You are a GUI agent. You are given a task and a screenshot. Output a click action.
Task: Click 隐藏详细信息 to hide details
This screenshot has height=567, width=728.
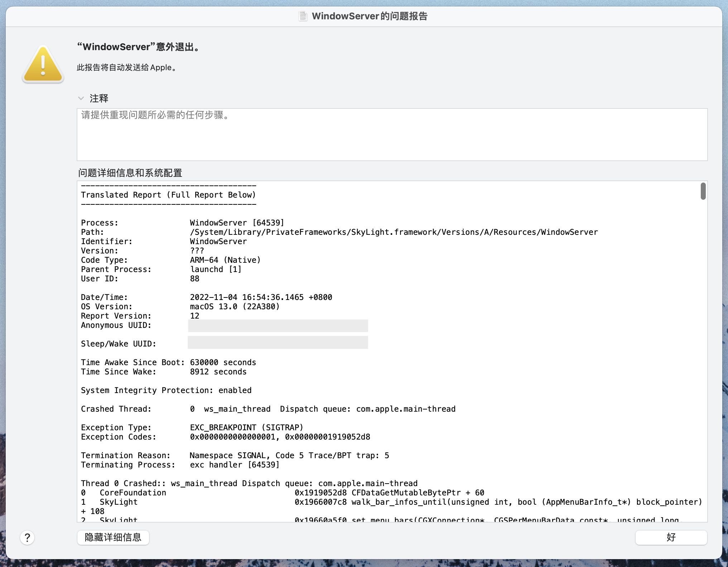pyautogui.click(x=113, y=537)
